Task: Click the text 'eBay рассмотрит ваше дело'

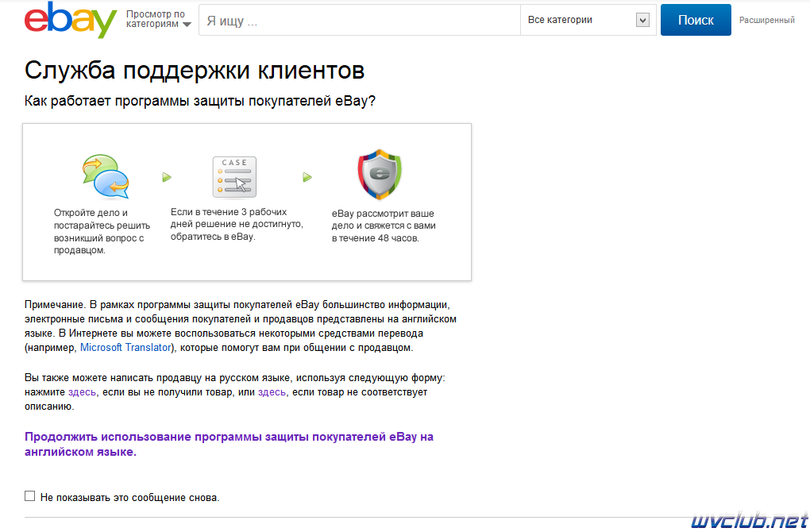Action: point(383,219)
